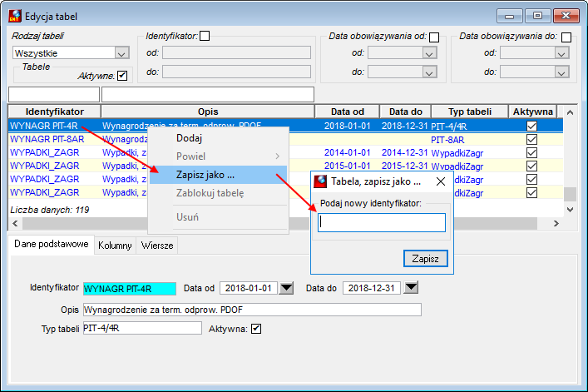Sort by the Data od column header
This screenshot has height=392, width=588.
point(348,112)
